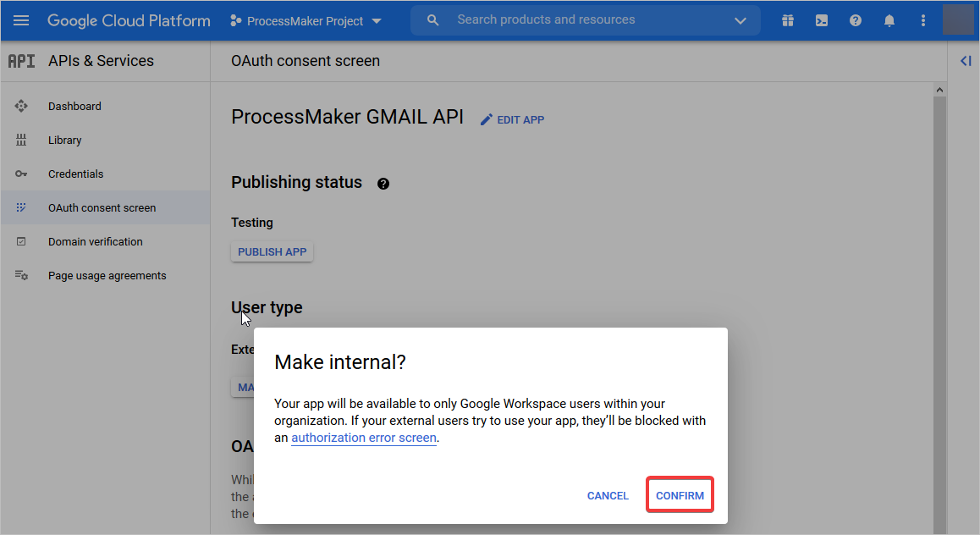This screenshot has height=535, width=980.
Task: Open the help question mark icon
Action: tap(856, 20)
